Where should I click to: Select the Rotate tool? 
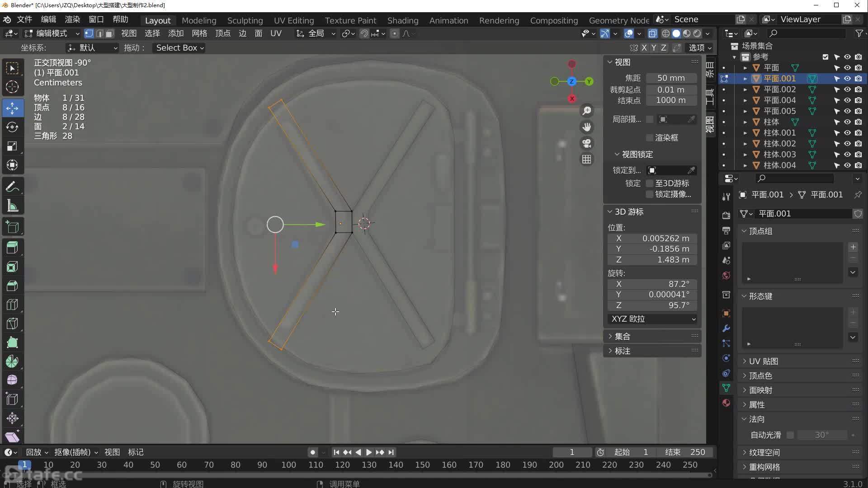[12, 127]
